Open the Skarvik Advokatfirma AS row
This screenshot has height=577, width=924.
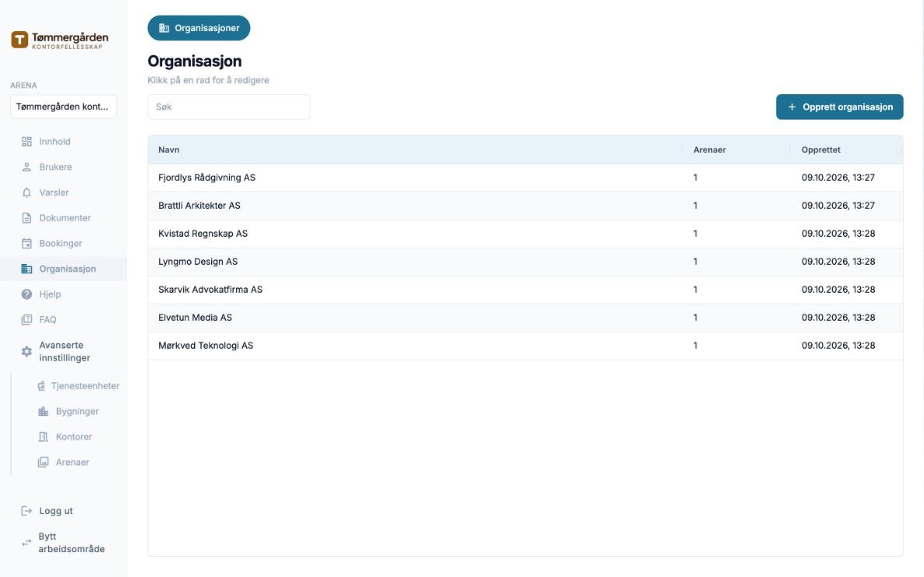pyautogui.click(x=525, y=290)
